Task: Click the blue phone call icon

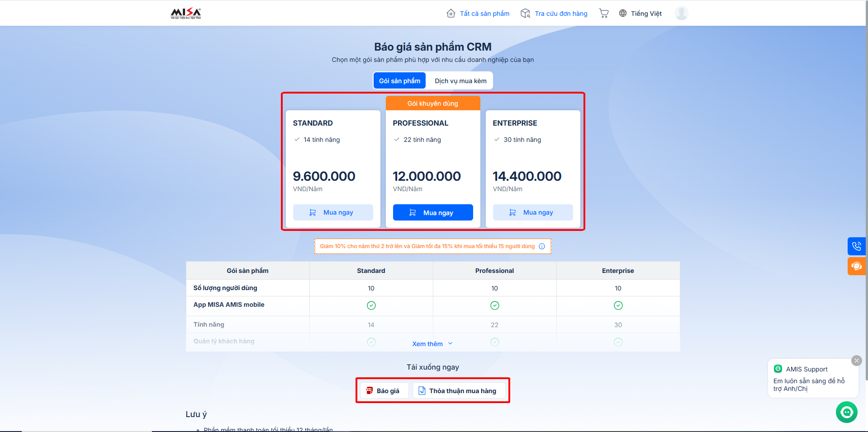Action: click(x=856, y=246)
